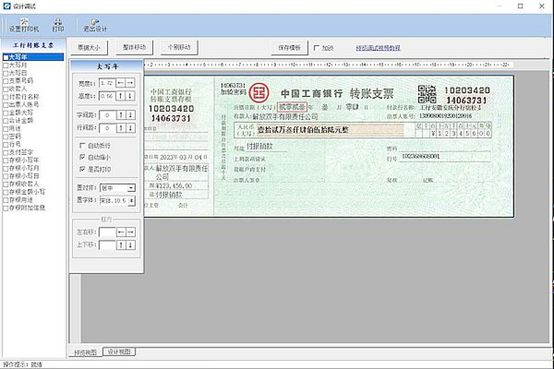Click into the 高度 value field
Screen dimensions: 554x369
pos(107,96)
